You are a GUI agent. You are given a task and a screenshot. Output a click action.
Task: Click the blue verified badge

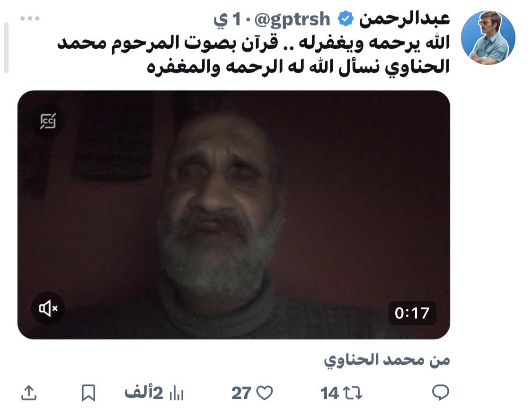tap(346, 18)
